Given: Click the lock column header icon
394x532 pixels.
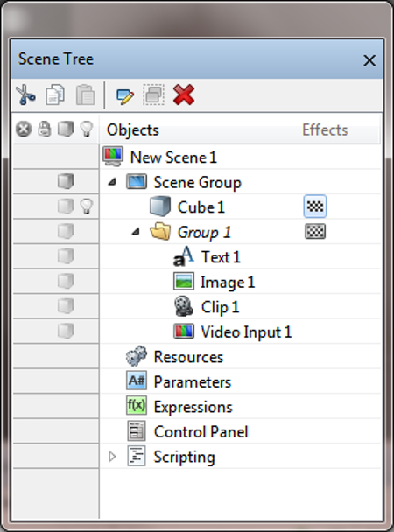Looking at the screenshot, I should [x=45, y=129].
